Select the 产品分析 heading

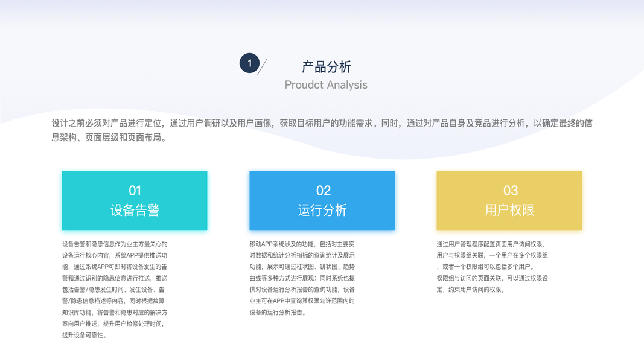(x=326, y=66)
